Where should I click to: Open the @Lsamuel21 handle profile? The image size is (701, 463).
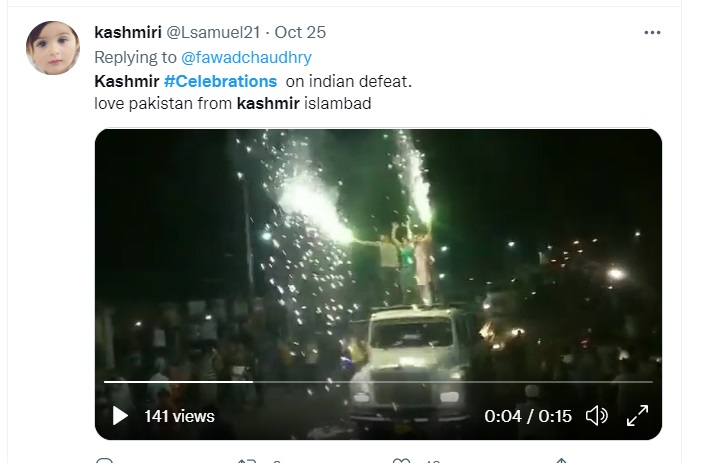click(x=215, y=33)
